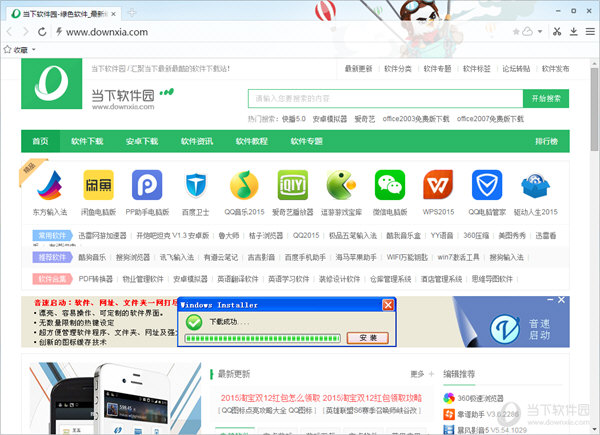The width and height of the screenshot is (600, 435).
Task: Click the 当下软件园 green logo
Action: 52,84
